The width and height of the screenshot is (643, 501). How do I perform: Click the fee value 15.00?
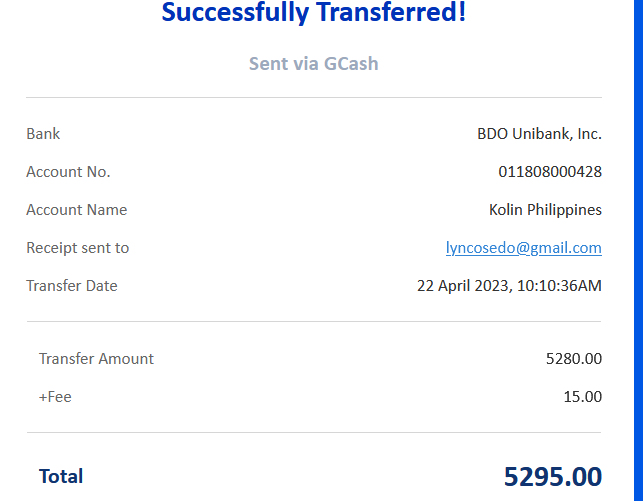pyautogui.click(x=583, y=397)
